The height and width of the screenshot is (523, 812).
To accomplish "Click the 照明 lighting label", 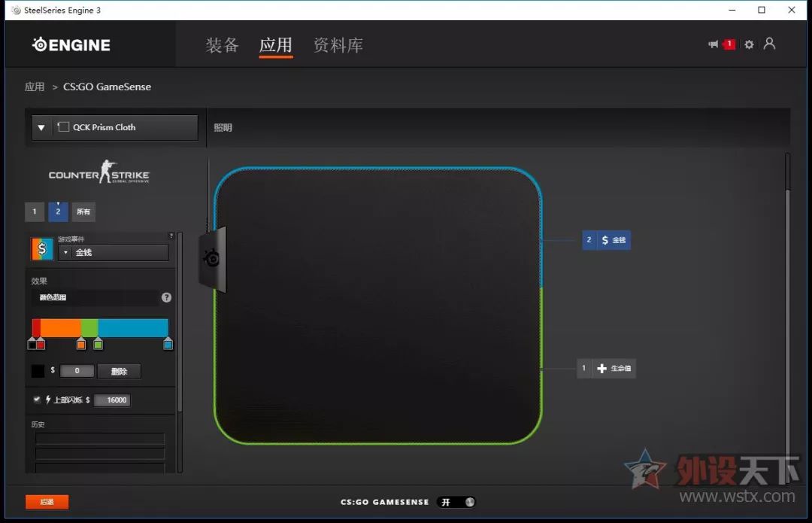I will tap(223, 127).
